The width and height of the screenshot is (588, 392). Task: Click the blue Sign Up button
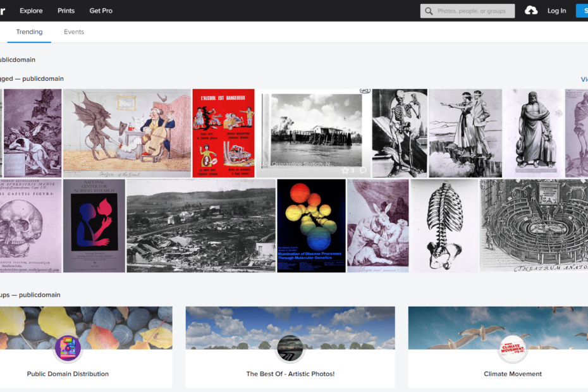coord(584,10)
